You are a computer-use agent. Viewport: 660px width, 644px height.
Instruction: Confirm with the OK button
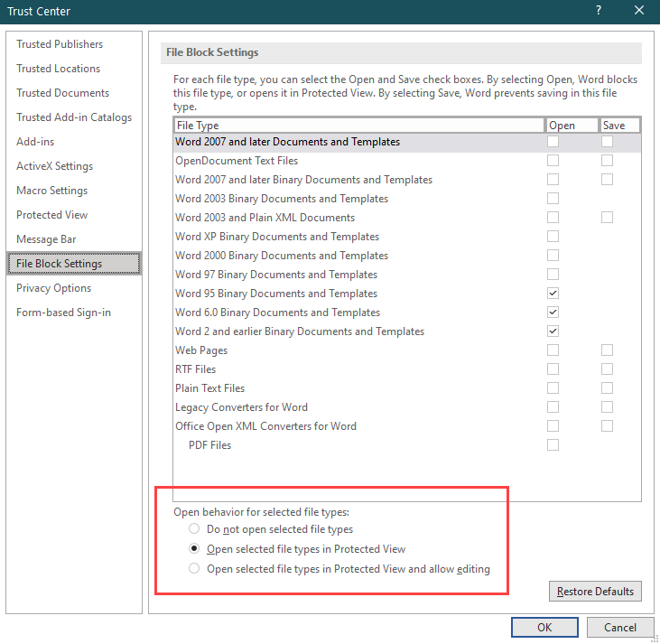(544, 627)
